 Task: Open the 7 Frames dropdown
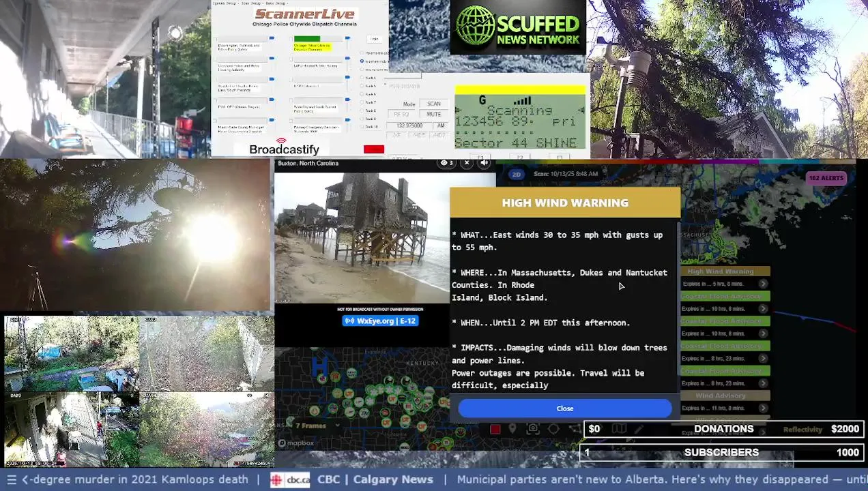[318, 426]
